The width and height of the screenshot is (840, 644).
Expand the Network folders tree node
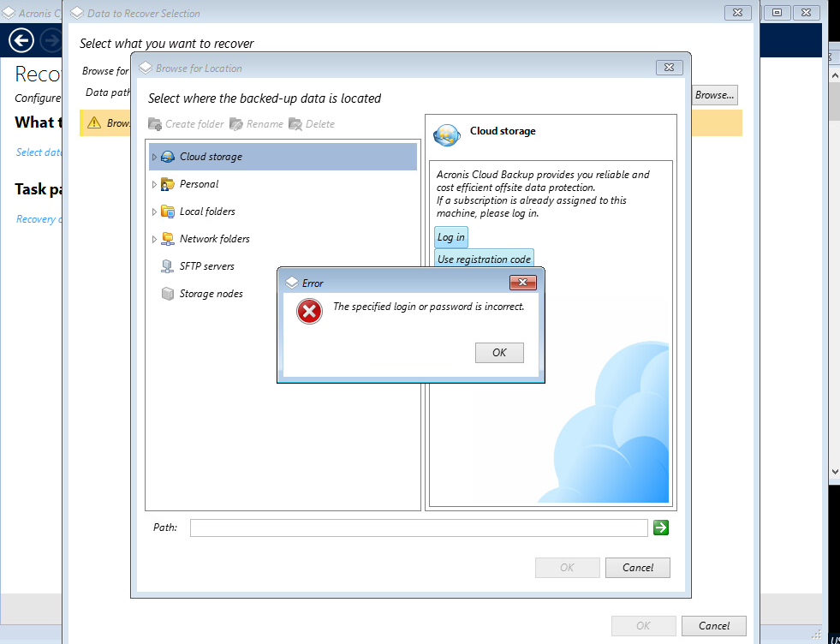154,239
